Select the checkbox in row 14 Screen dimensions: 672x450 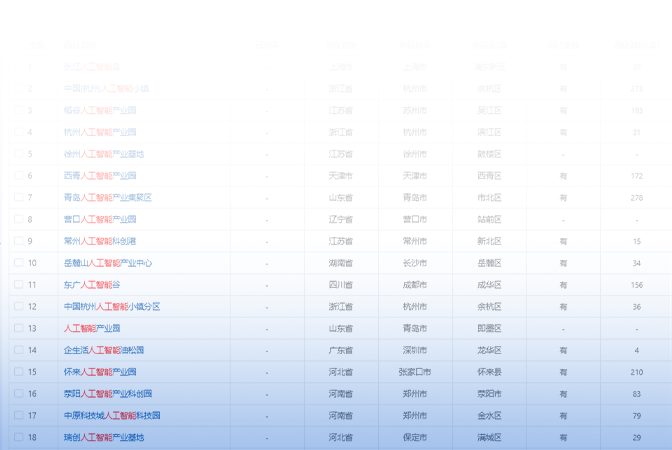[18, 350]
